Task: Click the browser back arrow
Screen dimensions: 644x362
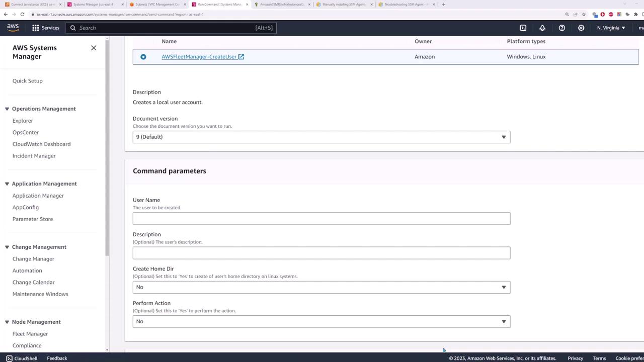Action: [x=6, y=14]
